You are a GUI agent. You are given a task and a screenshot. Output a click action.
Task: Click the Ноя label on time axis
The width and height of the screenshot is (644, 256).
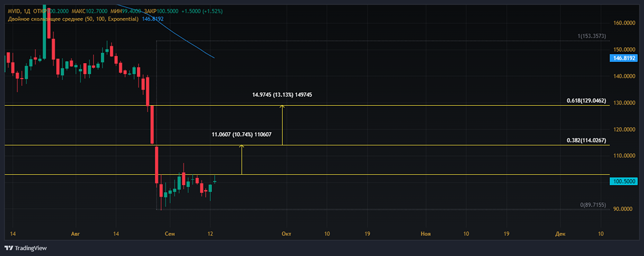point(426,234)
